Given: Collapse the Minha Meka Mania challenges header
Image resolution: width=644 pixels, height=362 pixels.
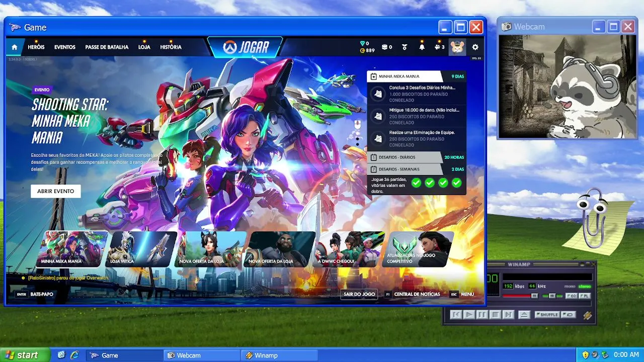Looking at the screenshot, I should click(x=416, y=76).
